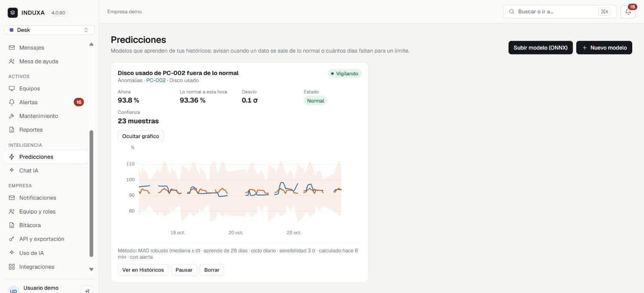Go to Mensajes in the sidebar
This screenshot has height=293, width=644.
click(46, 48)
